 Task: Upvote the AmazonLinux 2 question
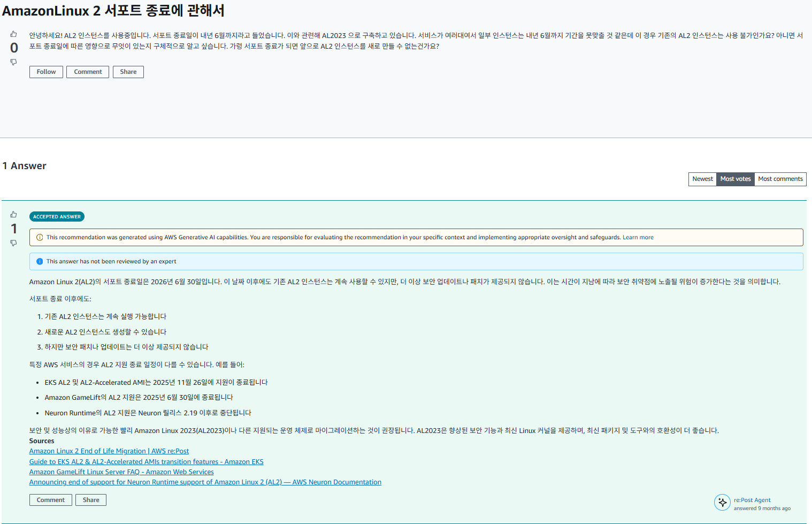coord(13,34)
